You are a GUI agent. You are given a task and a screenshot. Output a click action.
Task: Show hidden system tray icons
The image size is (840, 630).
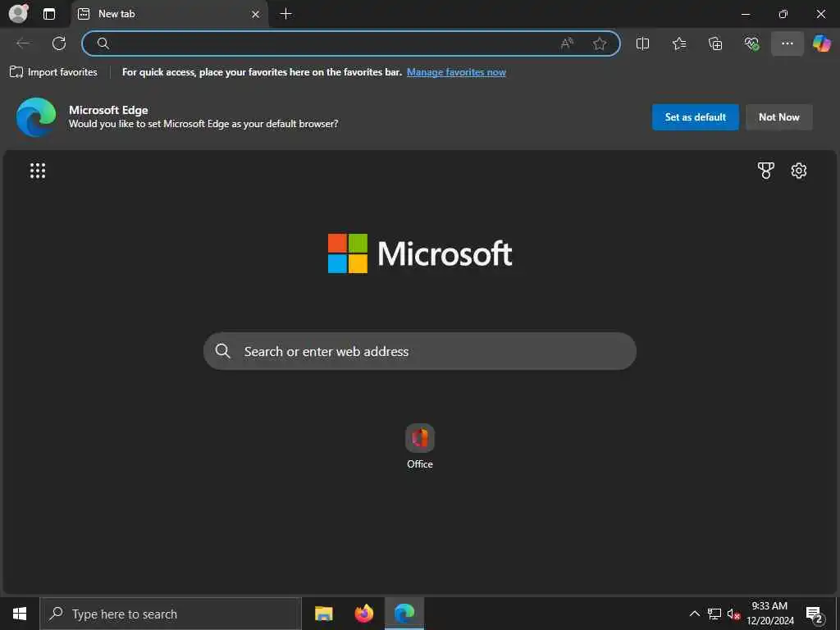[x=694, y=614]
